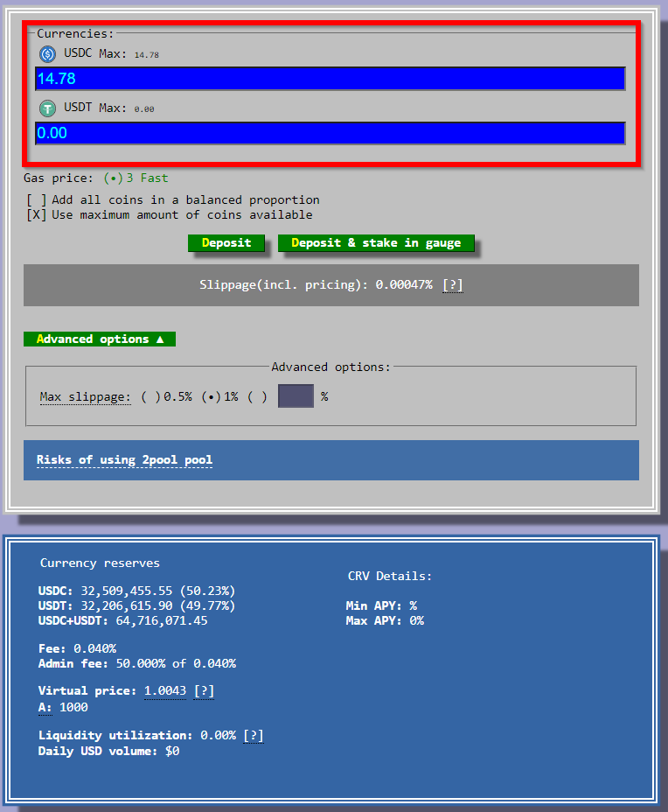668x812 pixels.
Task: Open the Virtual price [?] help
Action: 204,691
